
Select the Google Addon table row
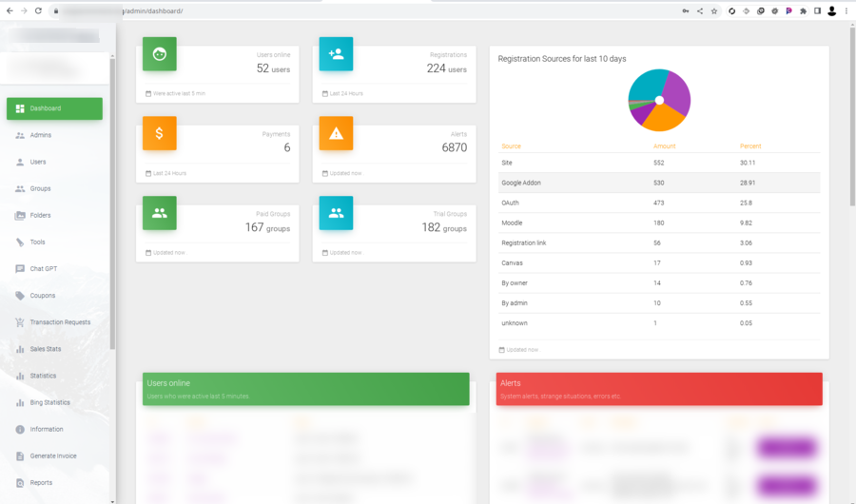[x=659, y=183]
